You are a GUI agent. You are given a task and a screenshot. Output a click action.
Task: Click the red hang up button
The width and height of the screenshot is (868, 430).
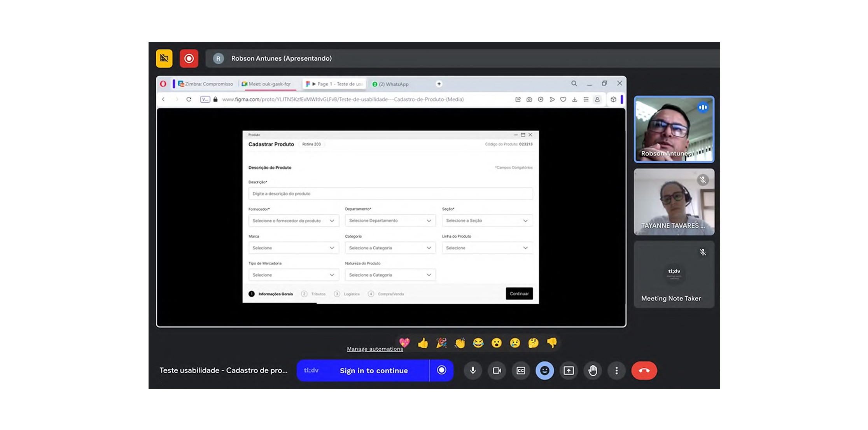click(x=644, y=371)
